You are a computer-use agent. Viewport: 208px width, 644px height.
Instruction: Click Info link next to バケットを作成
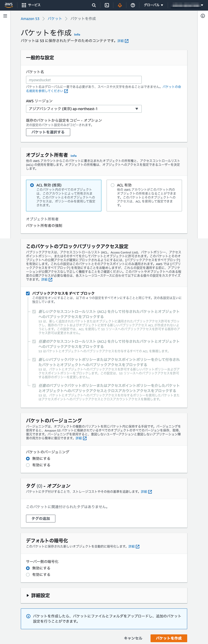(x=77, y=35)
